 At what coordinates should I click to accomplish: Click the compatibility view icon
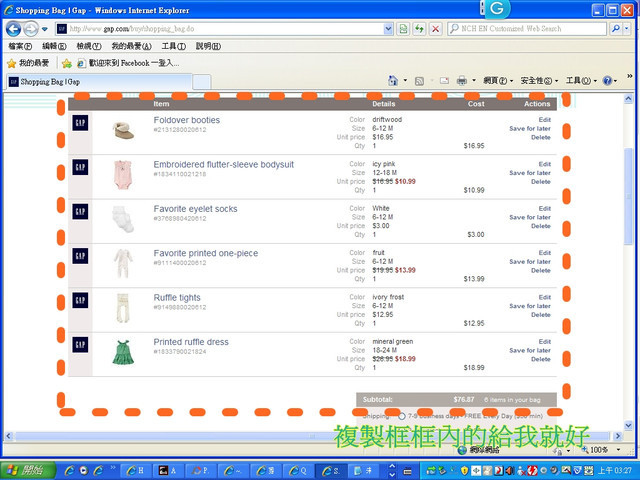[403, 29]
